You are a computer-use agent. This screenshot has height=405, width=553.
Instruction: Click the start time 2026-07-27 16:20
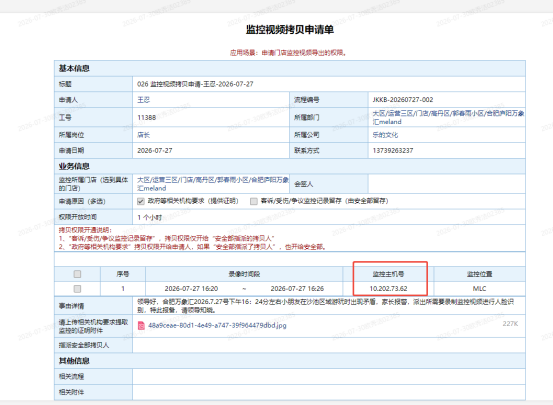click(x=191, y=289)
